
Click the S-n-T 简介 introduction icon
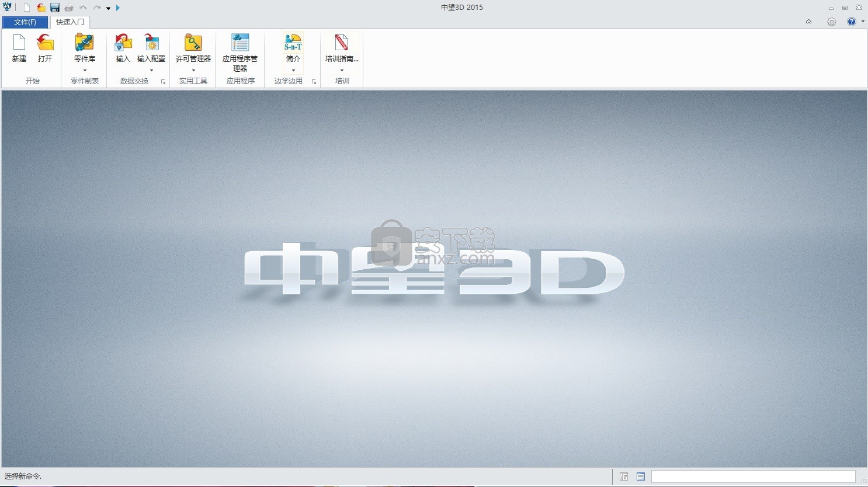[293, 44]
